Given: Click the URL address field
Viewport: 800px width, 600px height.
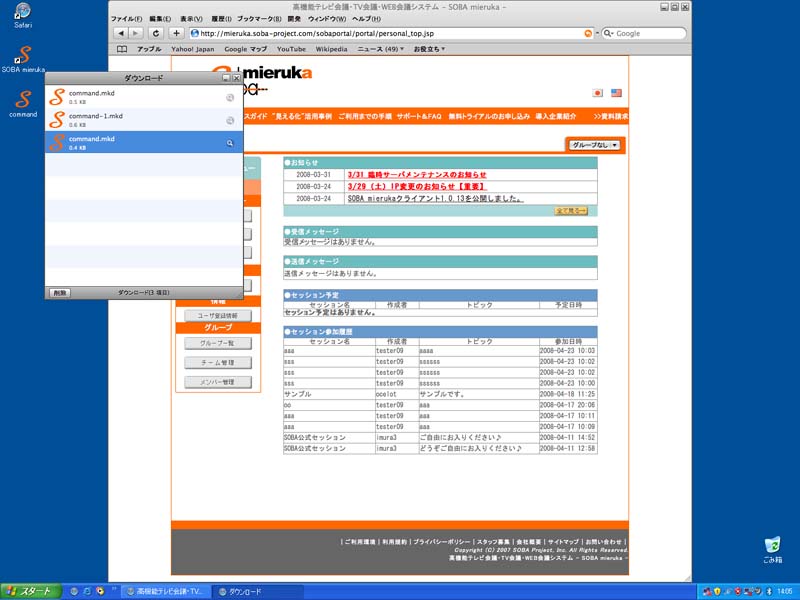Looking at the screenshot, I should (392, 33).
